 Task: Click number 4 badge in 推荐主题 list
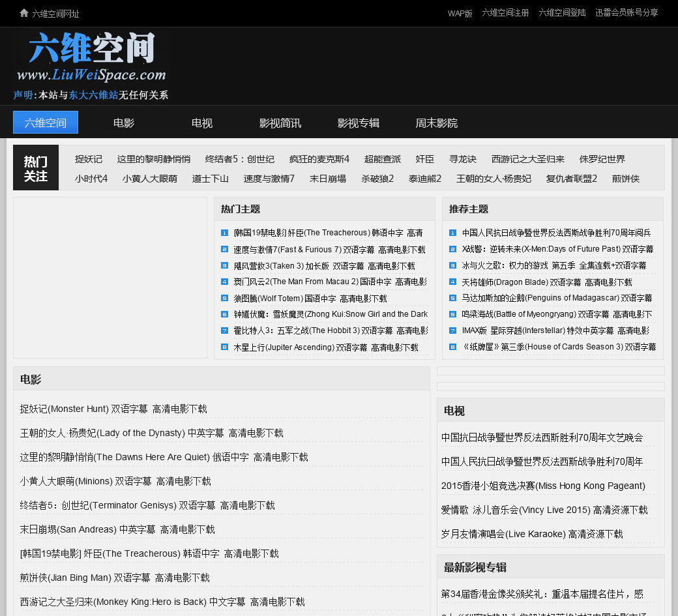pyautogui.click(x=452, y=282)
